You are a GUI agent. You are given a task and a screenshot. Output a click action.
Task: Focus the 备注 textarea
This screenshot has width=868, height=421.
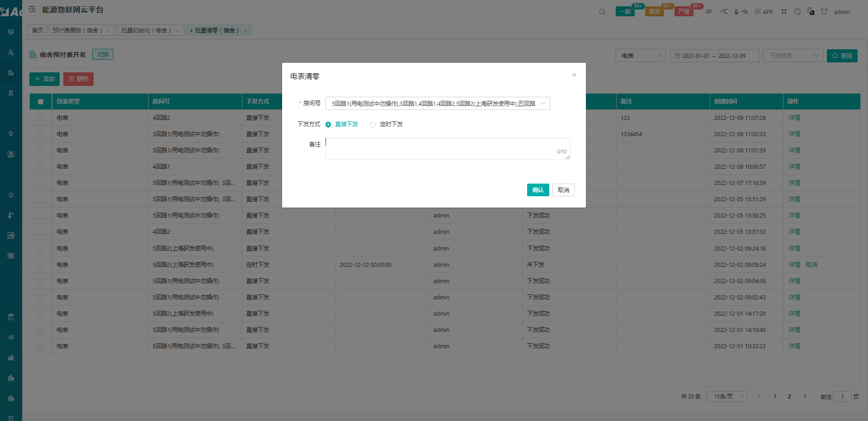click(x=448, y=149)
